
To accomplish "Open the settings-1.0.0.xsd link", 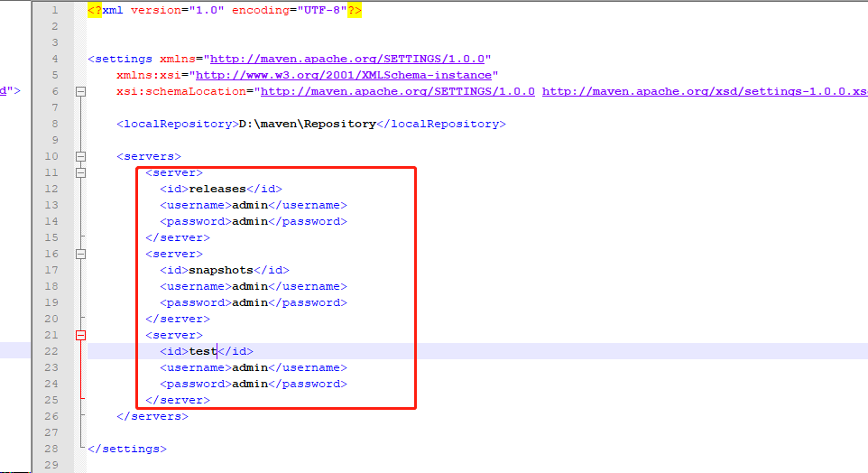I will click(705, 91).
